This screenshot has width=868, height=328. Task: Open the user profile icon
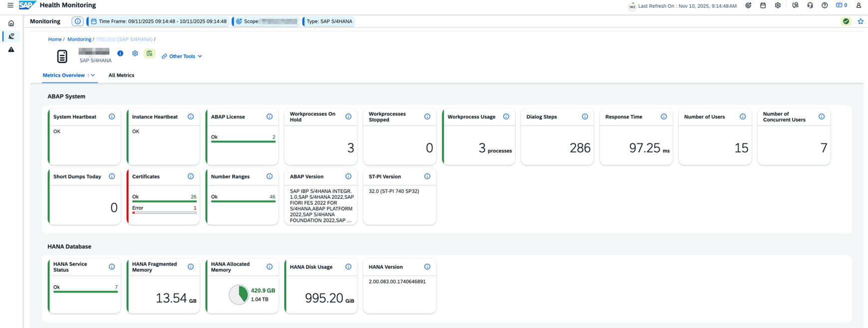click(x=859, y=5)
